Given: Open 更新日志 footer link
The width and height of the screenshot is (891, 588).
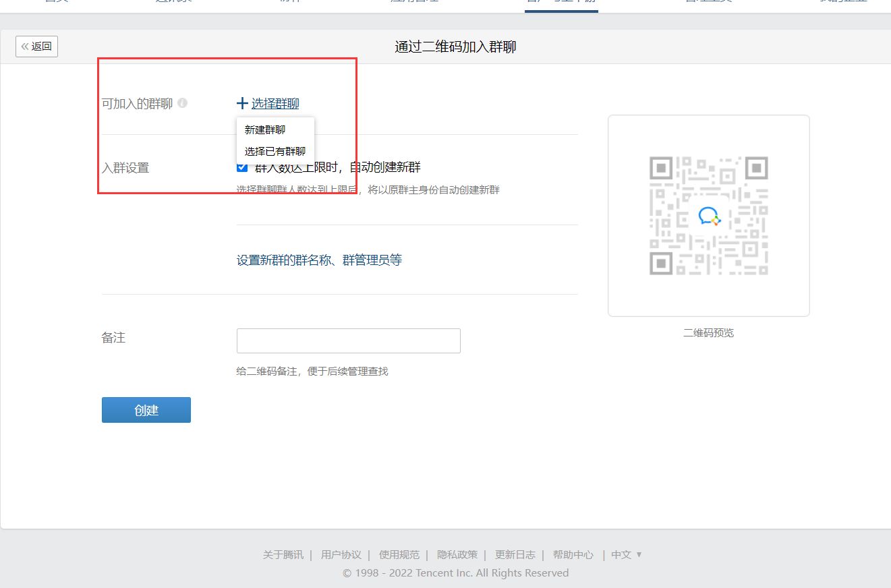Looking at the screenshot, I should click(515, 554).
